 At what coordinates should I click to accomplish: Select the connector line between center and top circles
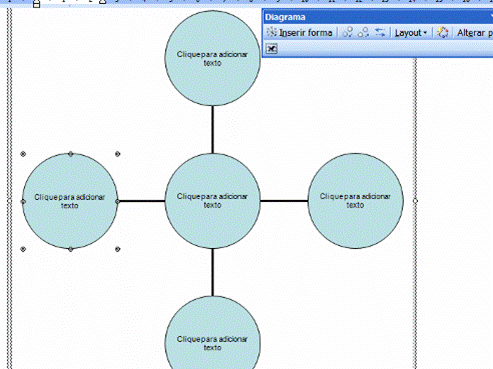click(213, 130)
